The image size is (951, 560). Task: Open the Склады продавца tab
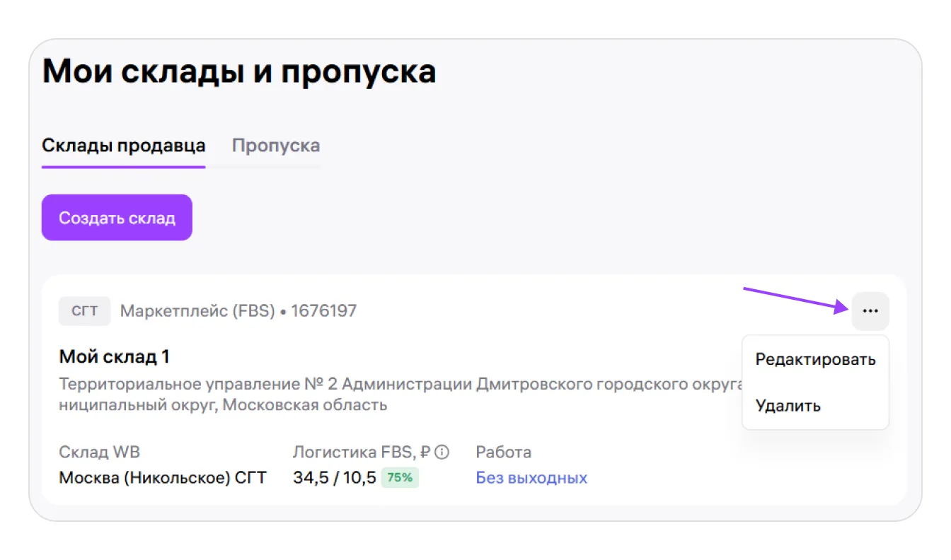tap(124, 146)
